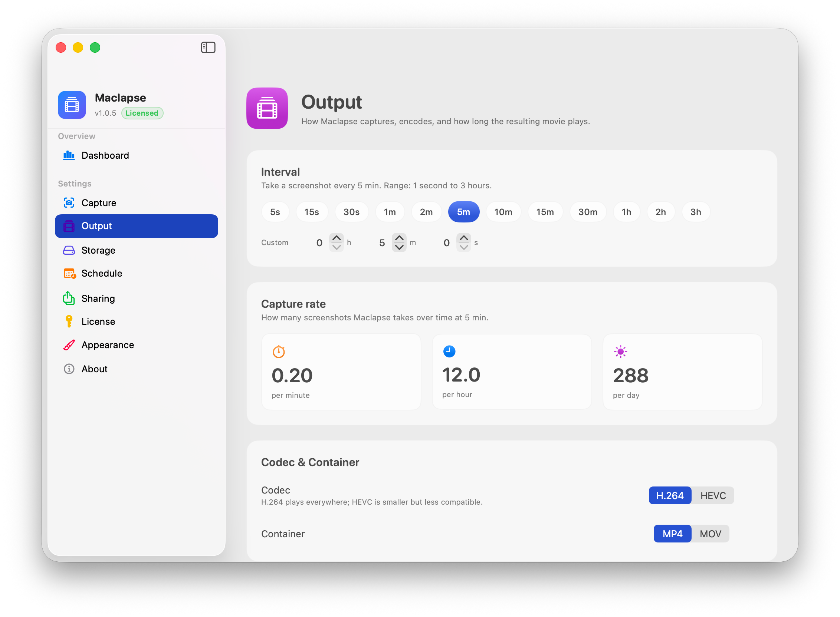This screenshot has width=840, height=617.
Task: Click the custom minutes value field
Action: coord(382,243)
